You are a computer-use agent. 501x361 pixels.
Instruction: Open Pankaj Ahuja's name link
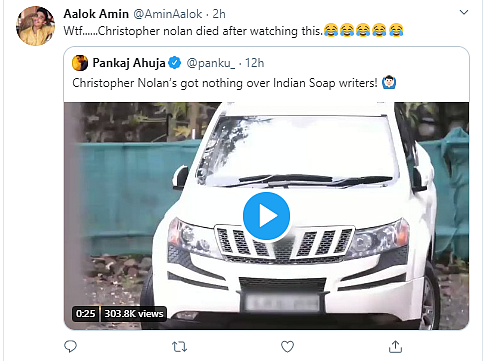129,63
